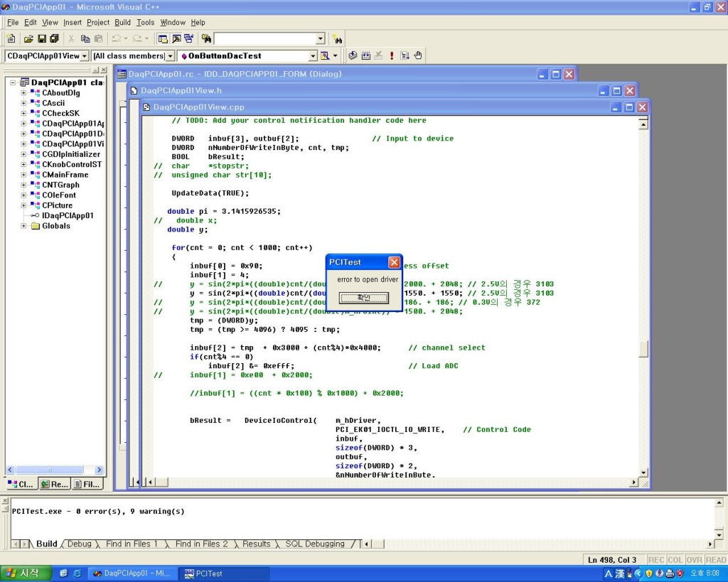Expand the CAboutDlg class node
This screenshot has height=582, width=728.
[x=23, y=93]
